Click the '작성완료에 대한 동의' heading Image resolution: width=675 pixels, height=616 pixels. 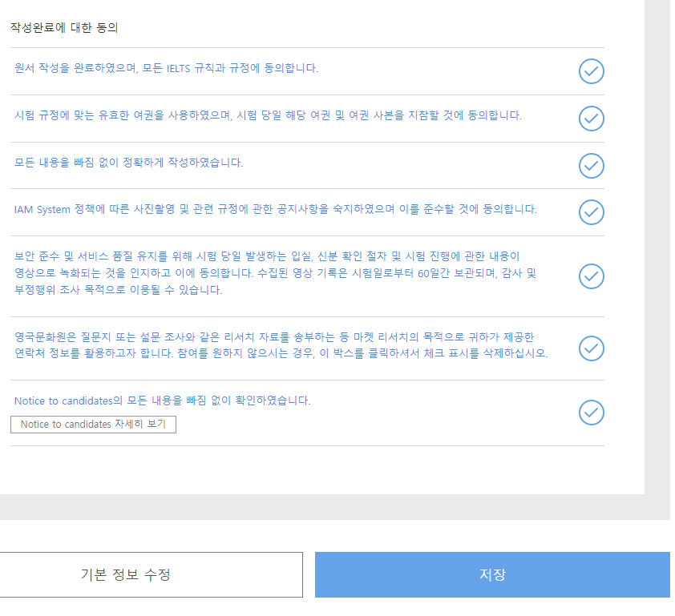pos(64,27)
